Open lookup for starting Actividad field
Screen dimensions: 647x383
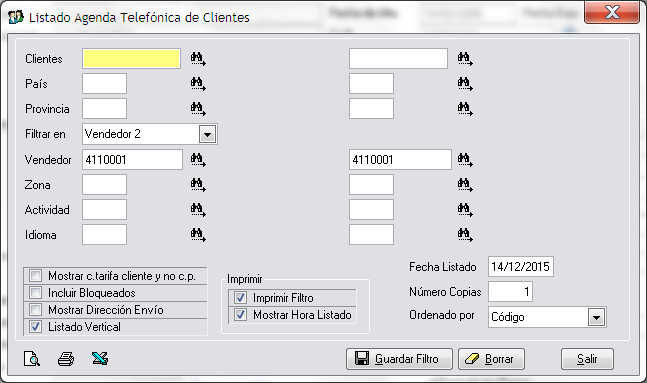[x=198, y=210]
